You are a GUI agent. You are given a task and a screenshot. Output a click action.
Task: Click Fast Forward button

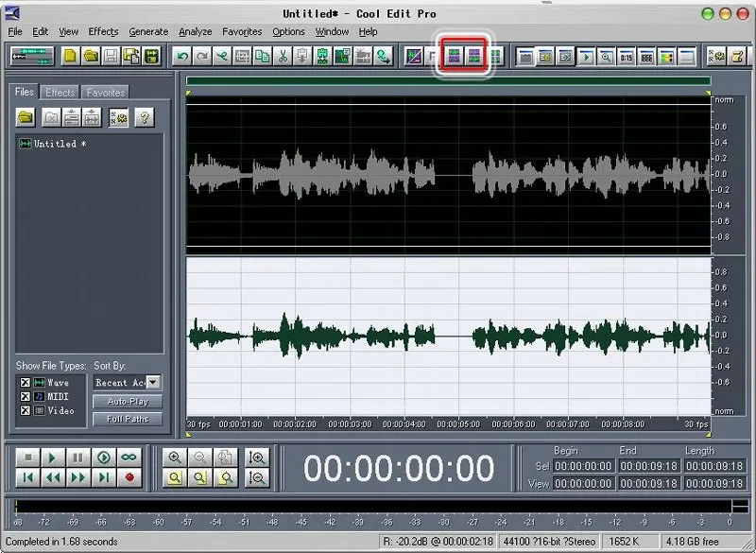78,477
